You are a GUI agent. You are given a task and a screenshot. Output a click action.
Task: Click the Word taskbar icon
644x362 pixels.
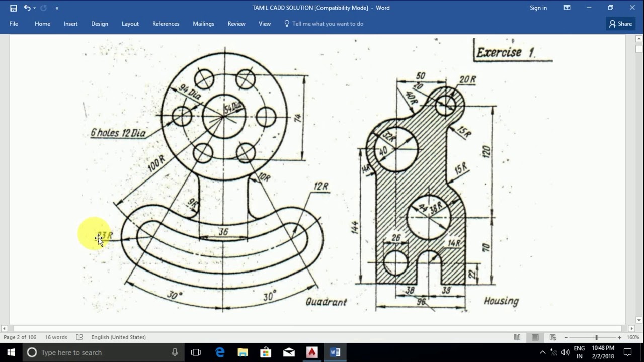point(336,352)
